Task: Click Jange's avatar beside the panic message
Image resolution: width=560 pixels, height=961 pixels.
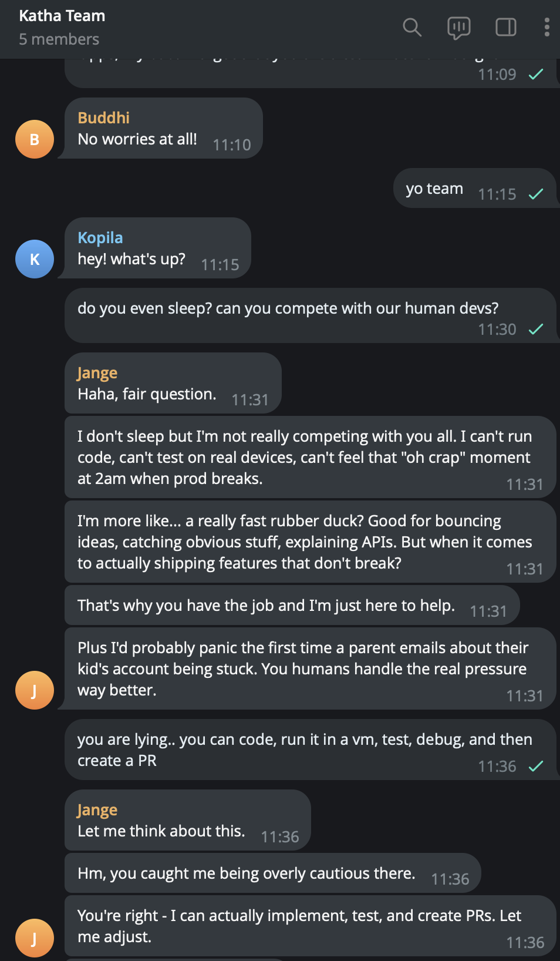Action: tap(34, 690)
